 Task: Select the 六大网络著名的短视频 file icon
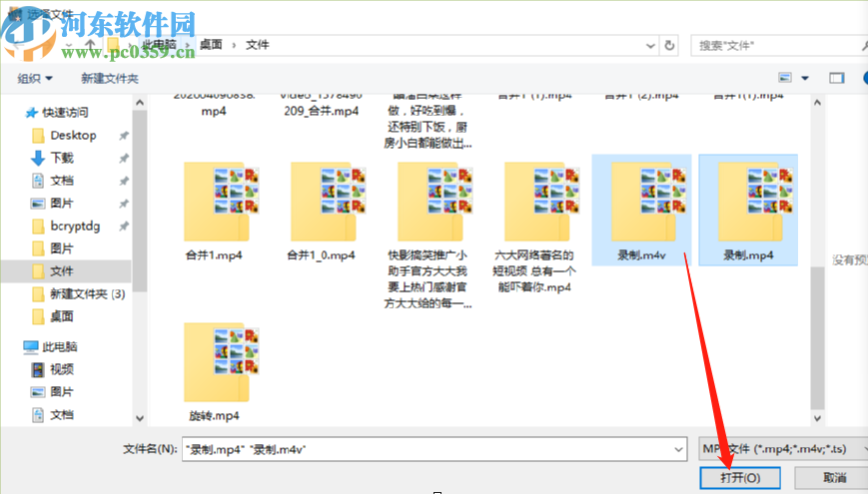coord(542,202)
